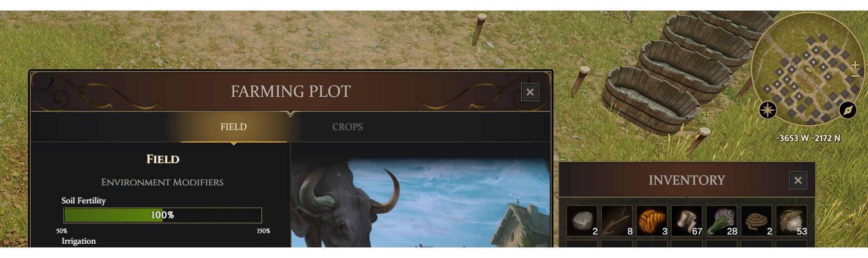The width and height of the screenshot is (868, 258).
Task: Select the lavender bundle with count 28
Action: coord(722,221)
